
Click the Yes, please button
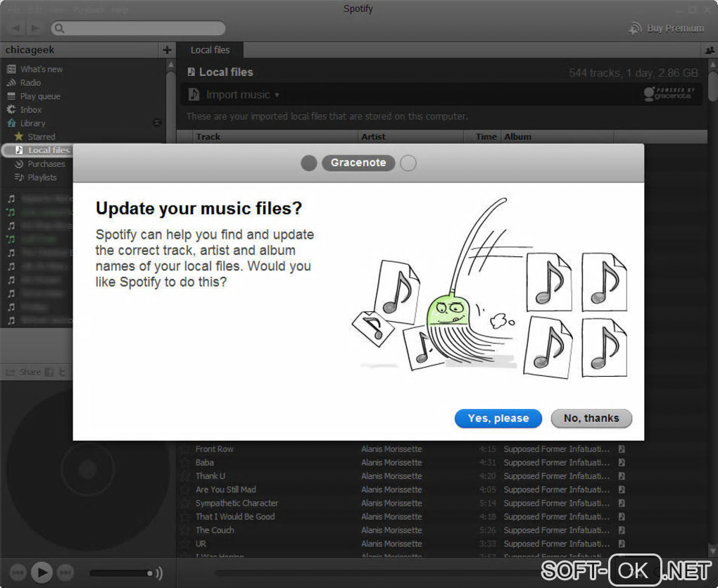(498, 418)
